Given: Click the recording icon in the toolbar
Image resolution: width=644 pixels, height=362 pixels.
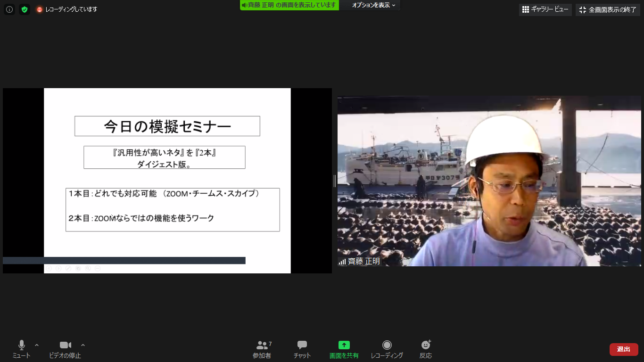Looking at the screenshot, I should coord(387,349).
